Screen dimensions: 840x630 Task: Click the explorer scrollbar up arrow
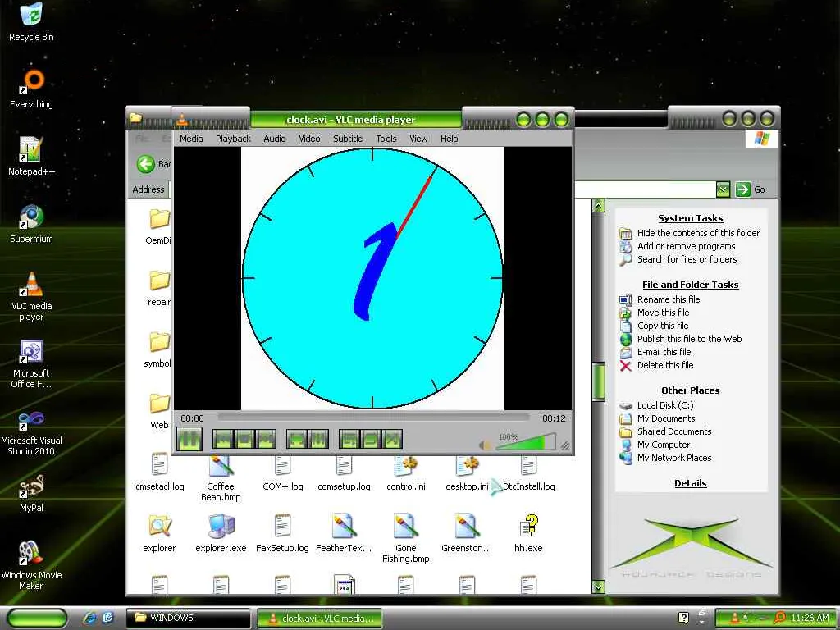pyautogui.click(x=598, y=205)
